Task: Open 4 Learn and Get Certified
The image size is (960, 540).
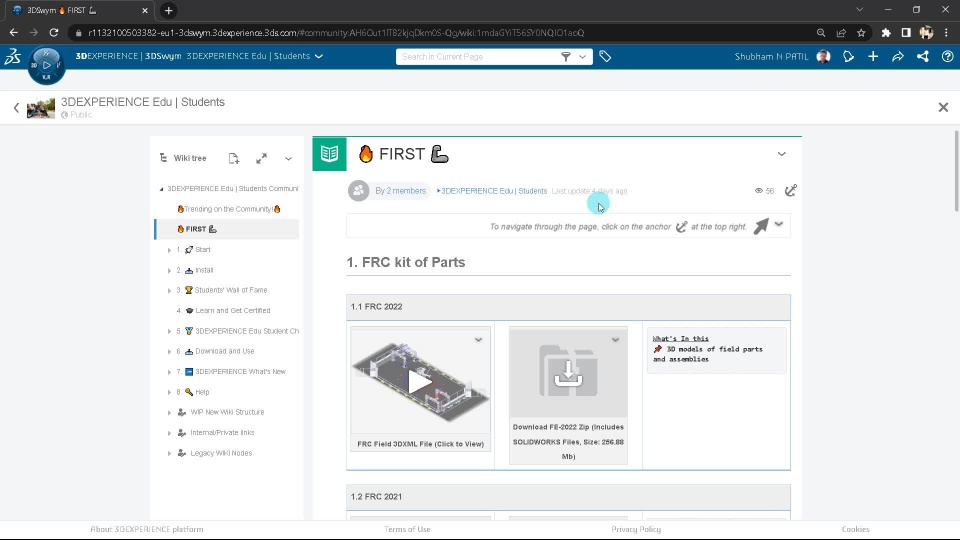Action: pyautogui.click(x=232, y=310)
